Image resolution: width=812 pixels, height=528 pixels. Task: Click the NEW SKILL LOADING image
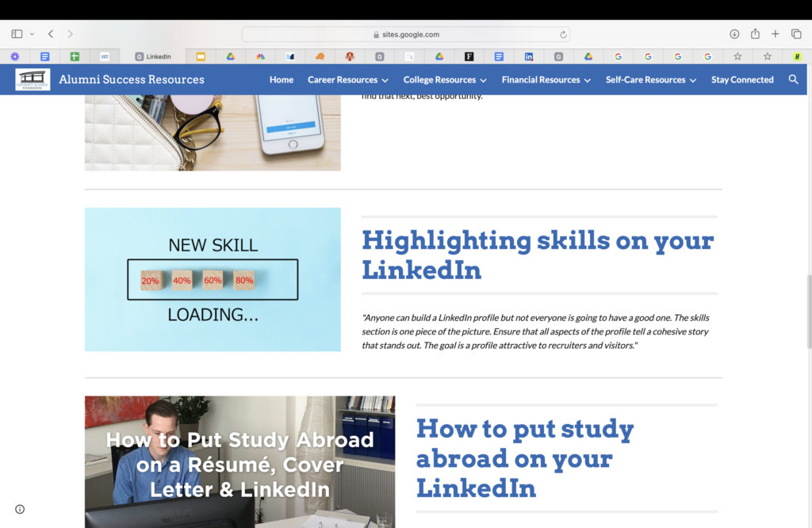tap(213, 280)
